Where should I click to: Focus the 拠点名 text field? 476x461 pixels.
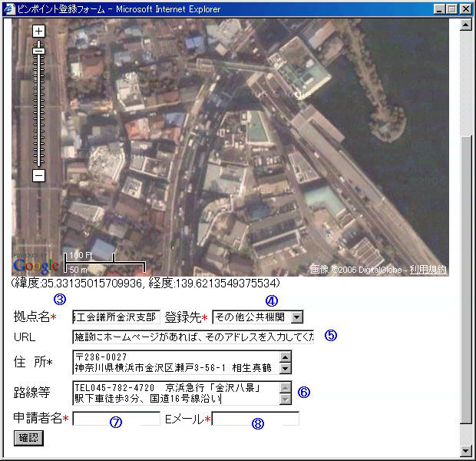pyautogui.click(x=116, y=317)
